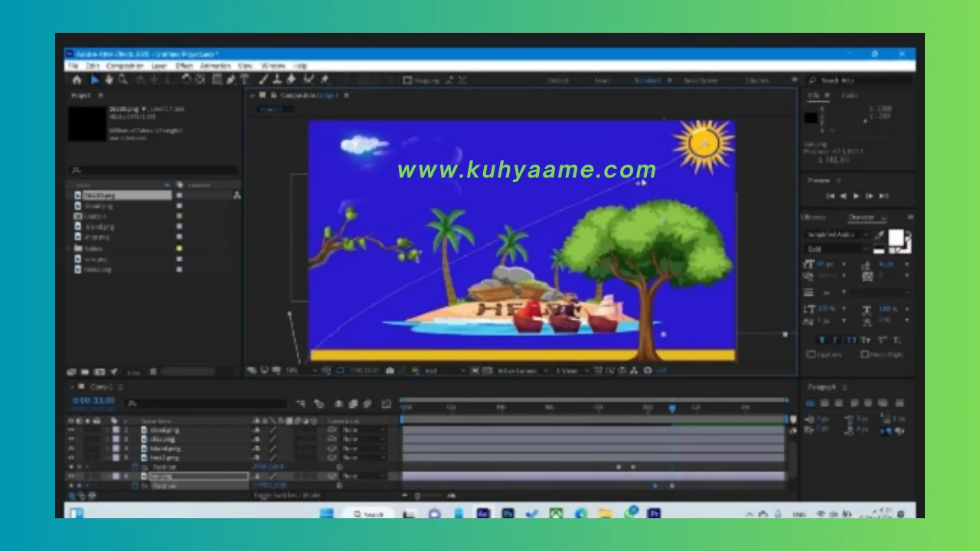Viewport: 980px width, 551px height.
Task: Toggle Position stopwatch under tree2.png layer
Action: [x=136, y=467]
